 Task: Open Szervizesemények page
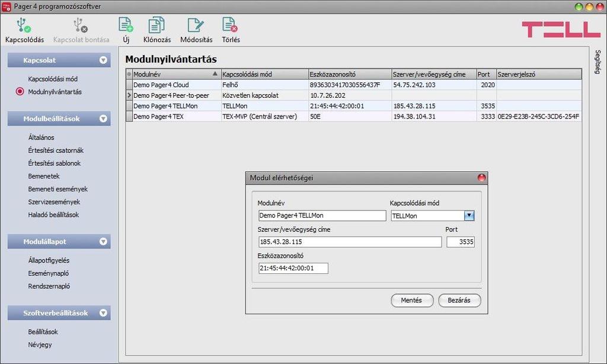(54, 202)
